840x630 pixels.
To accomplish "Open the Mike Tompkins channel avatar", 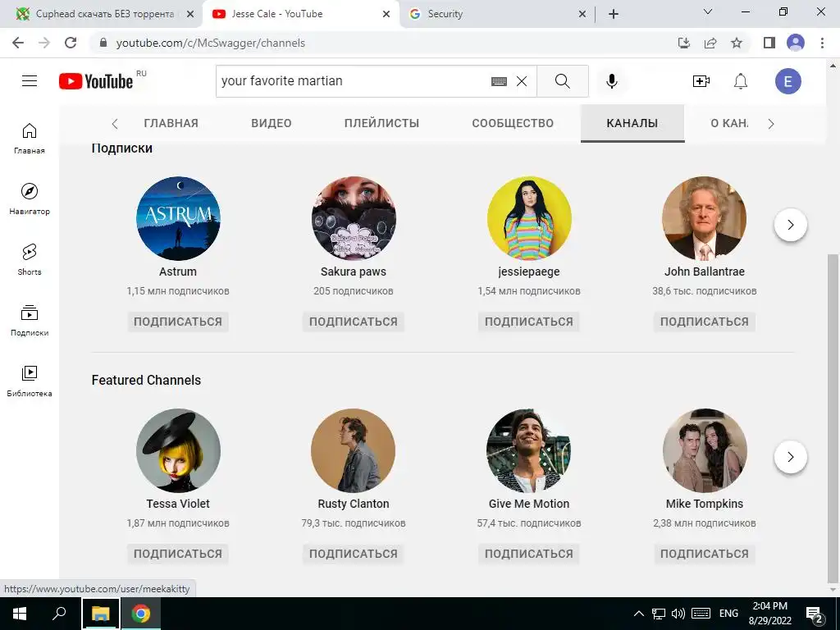I will coord(705,450).
